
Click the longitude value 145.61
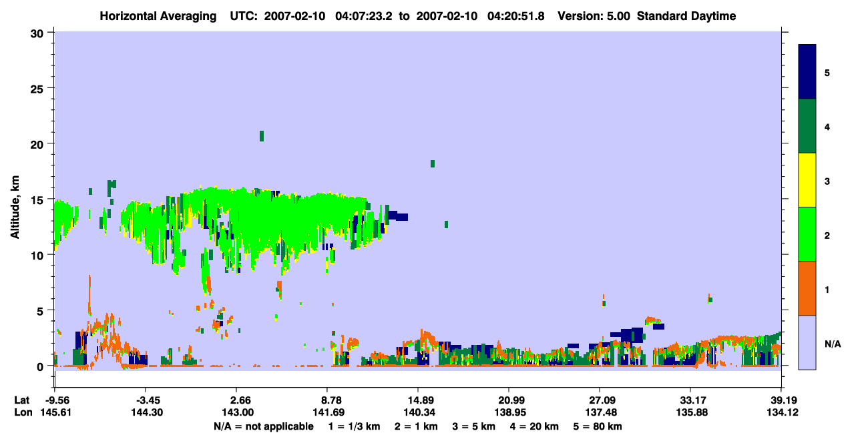[x=55, y=412]
